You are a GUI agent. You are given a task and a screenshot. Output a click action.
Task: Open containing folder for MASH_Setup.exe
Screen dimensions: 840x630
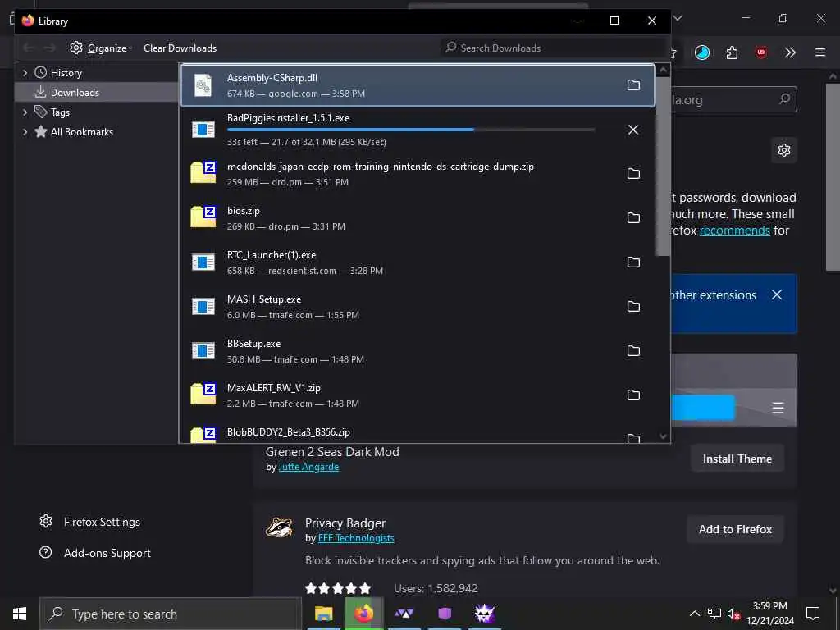coord(633,307)
